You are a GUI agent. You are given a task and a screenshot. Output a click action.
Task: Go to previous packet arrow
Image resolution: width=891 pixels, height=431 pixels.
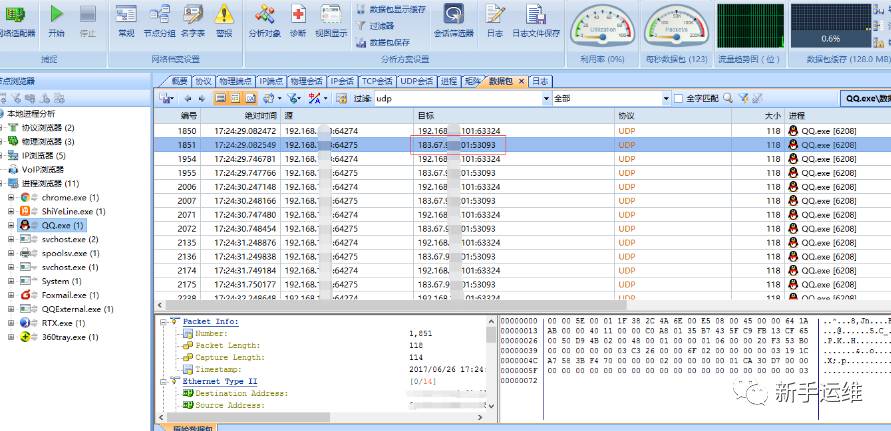[x=188, y=99]
